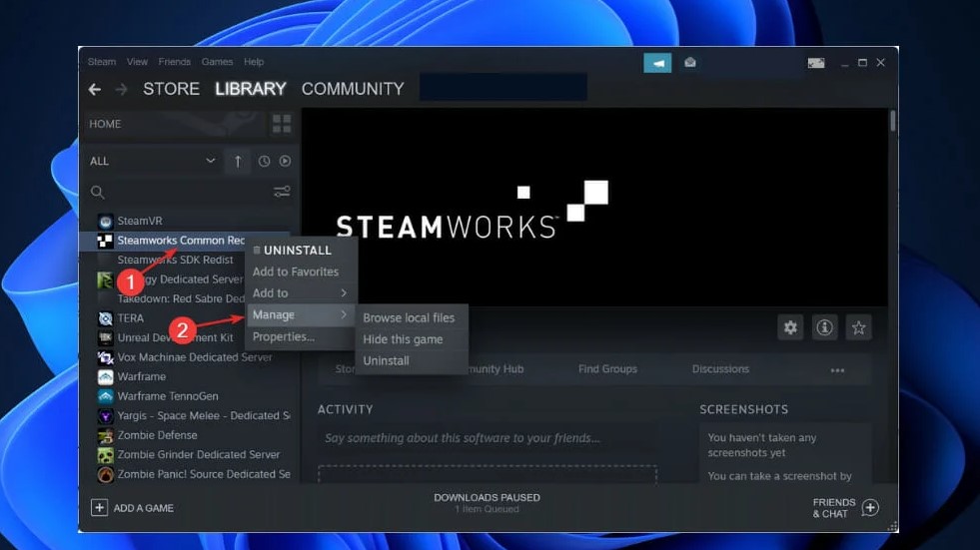Click the ADD A GAME label

point(143,508)
